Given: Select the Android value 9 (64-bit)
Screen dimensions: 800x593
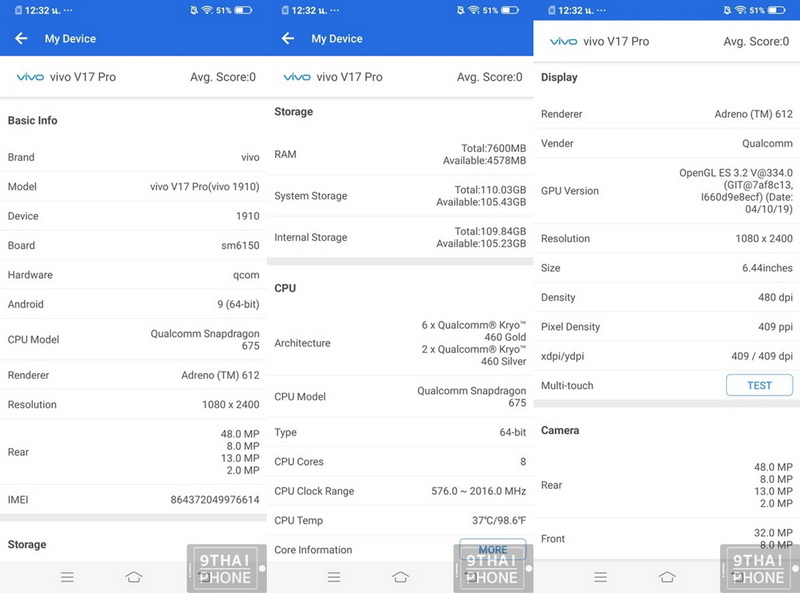Looking at the screenshot, I should click(238, 304).
